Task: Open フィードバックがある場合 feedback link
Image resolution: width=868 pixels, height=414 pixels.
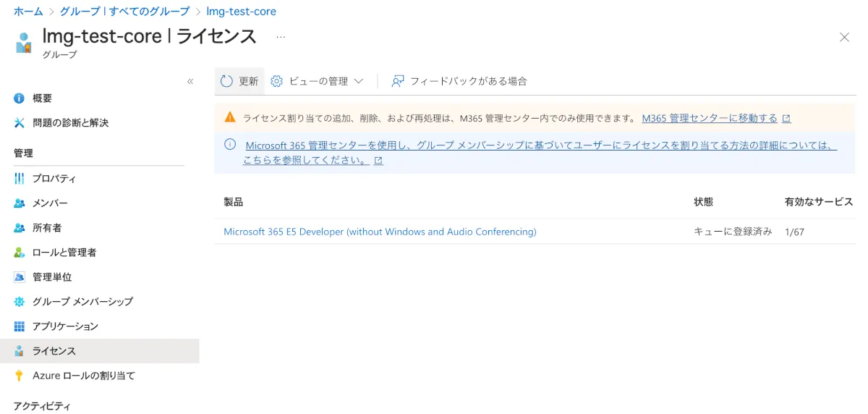Action: point(468,81)
